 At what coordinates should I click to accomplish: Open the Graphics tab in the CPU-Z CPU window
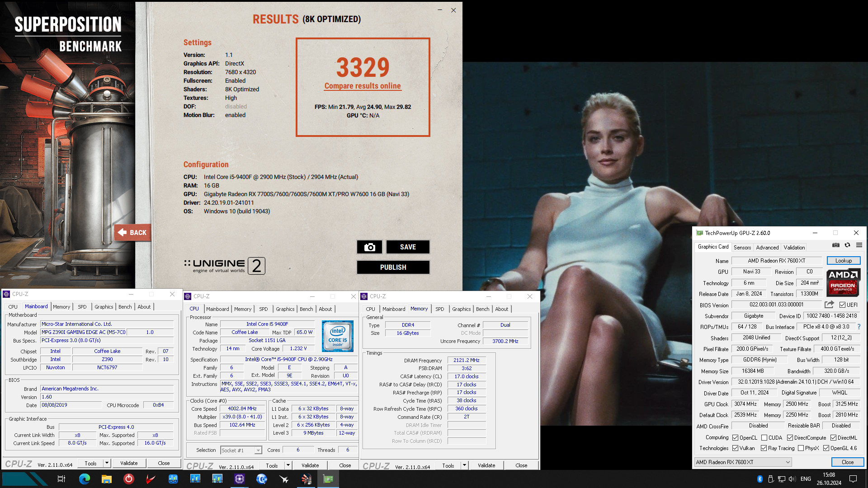pos(285,309)
